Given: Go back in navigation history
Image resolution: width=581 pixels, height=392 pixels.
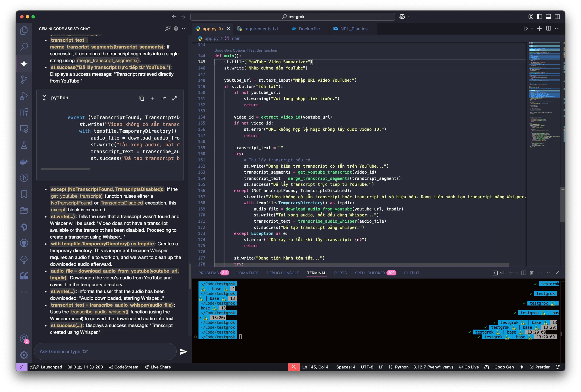Looking at the screenshot, I should click(174, 17).
